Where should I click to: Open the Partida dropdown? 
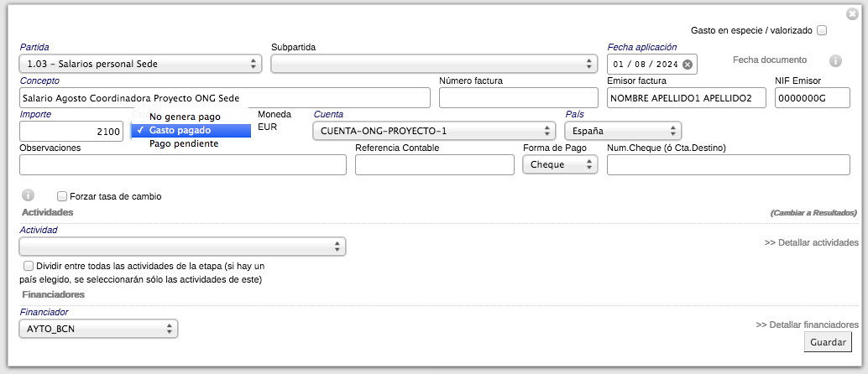[139, 64]
